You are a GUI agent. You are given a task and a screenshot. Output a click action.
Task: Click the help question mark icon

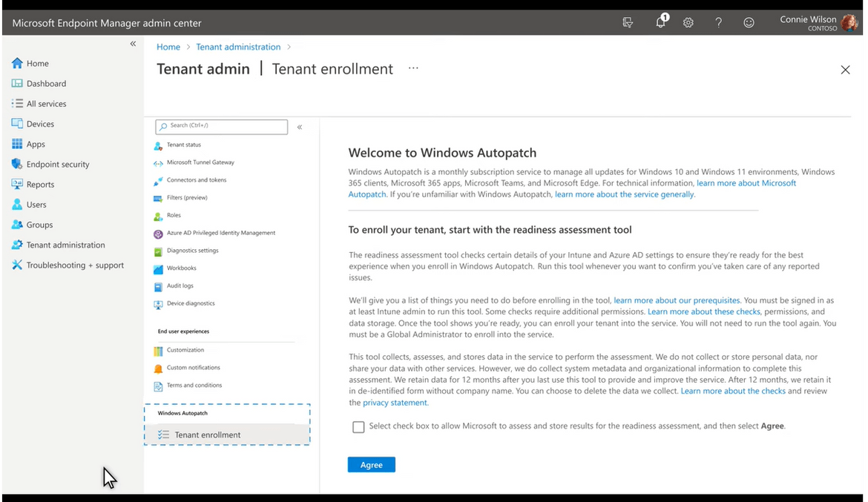pos(719,23)
